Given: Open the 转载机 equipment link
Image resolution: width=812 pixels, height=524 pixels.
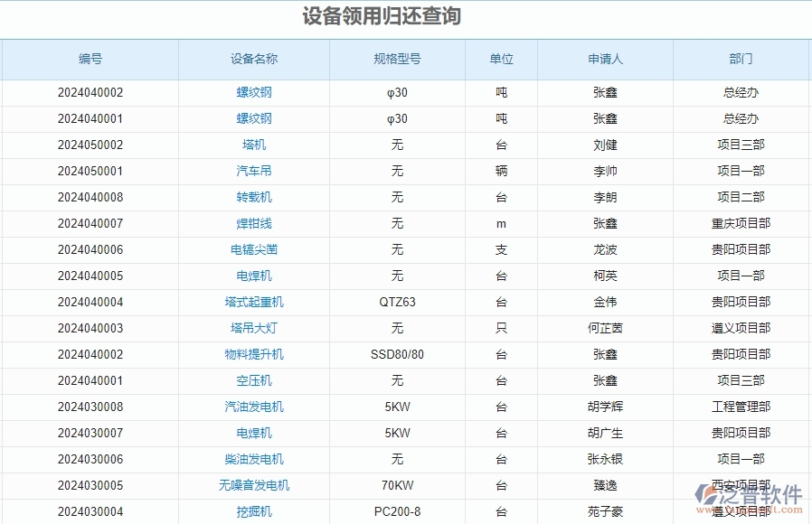Looking at the screenshot, I should (253, 197).
